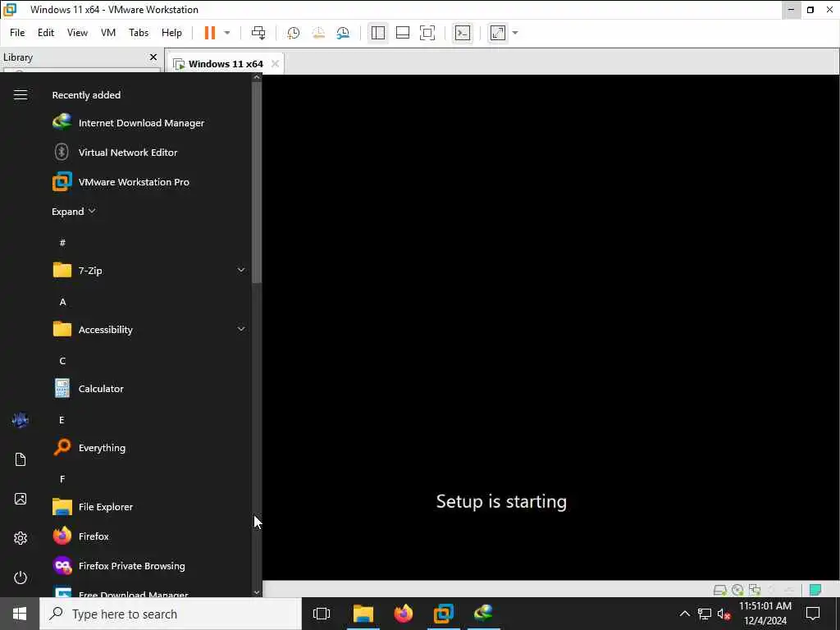Viewport: 840px width, 630px height.
Task: Click the hamburger menu in Start menu
Action: tap(21, 95)
